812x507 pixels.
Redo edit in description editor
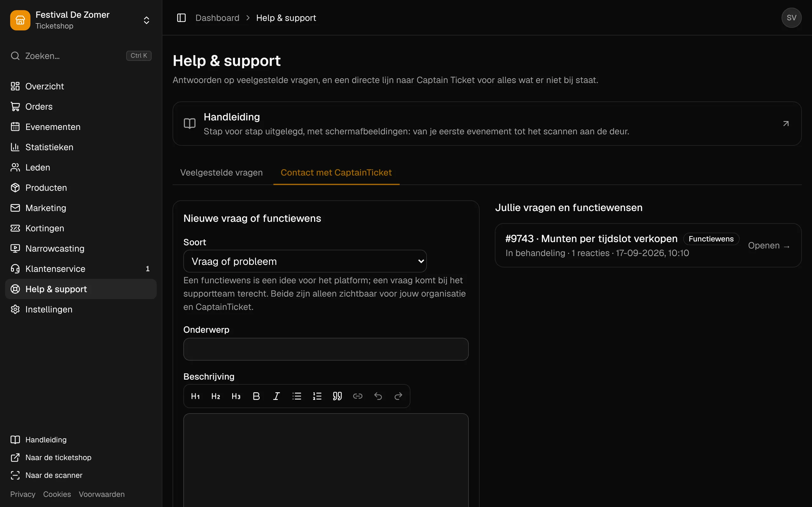tap(398, 396)
